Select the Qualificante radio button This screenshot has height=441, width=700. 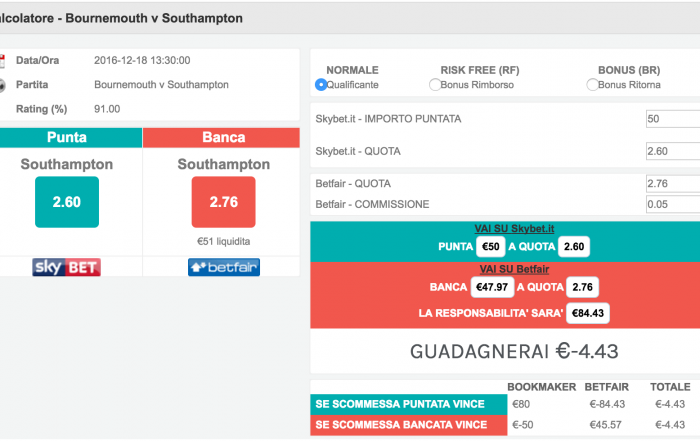point(321,84)
